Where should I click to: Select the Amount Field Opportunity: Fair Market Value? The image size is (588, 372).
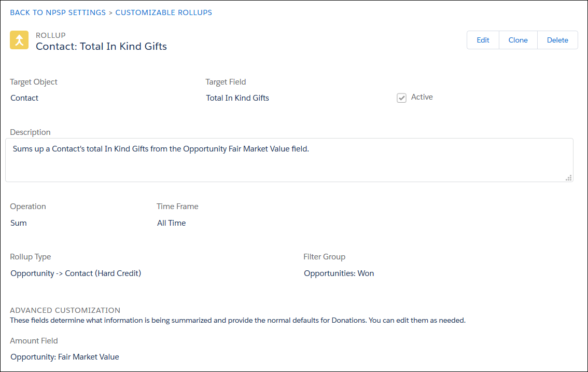tap(65, 357)
